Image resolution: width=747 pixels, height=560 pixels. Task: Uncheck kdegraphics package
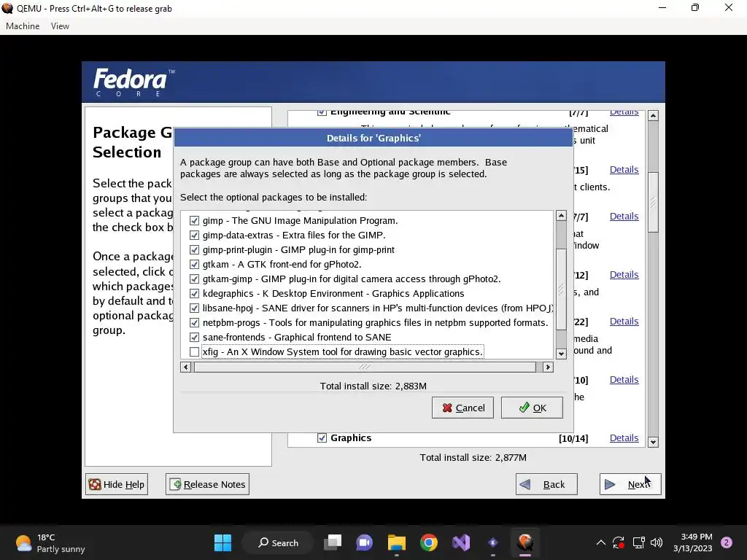click(194, 293)
